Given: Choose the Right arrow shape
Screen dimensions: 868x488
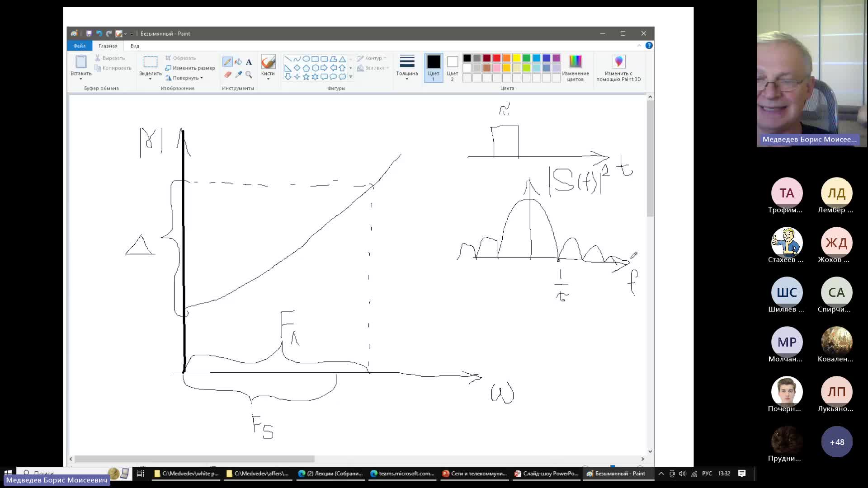Looking at the screenshot, I should pos(324,68).
